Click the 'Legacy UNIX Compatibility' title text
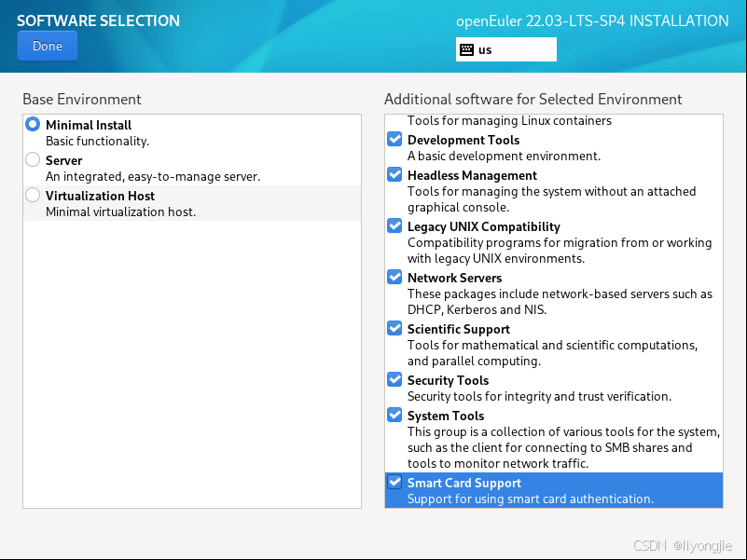The height and width of the screenshot is (560, 747). coord(484,226)
